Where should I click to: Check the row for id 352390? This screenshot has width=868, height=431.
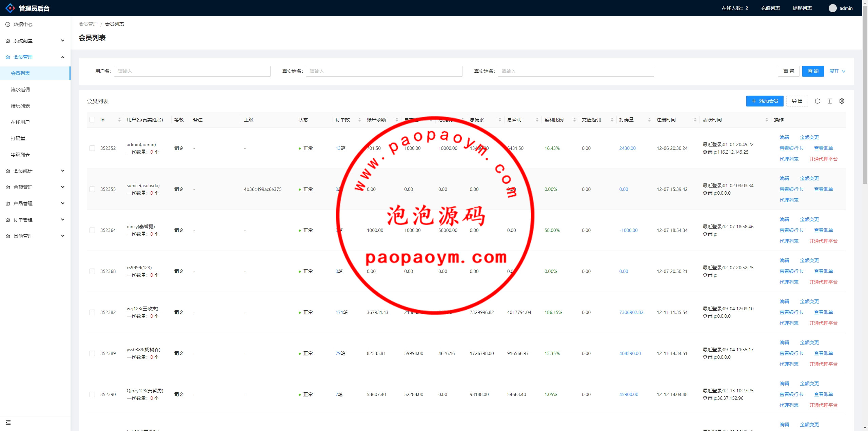click(x=92, y=394)
